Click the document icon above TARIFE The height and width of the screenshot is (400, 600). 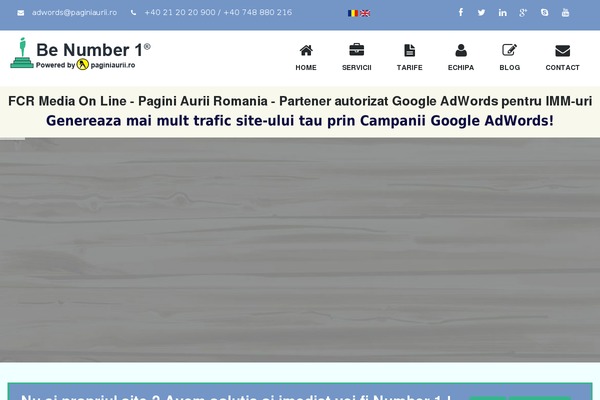409,50
